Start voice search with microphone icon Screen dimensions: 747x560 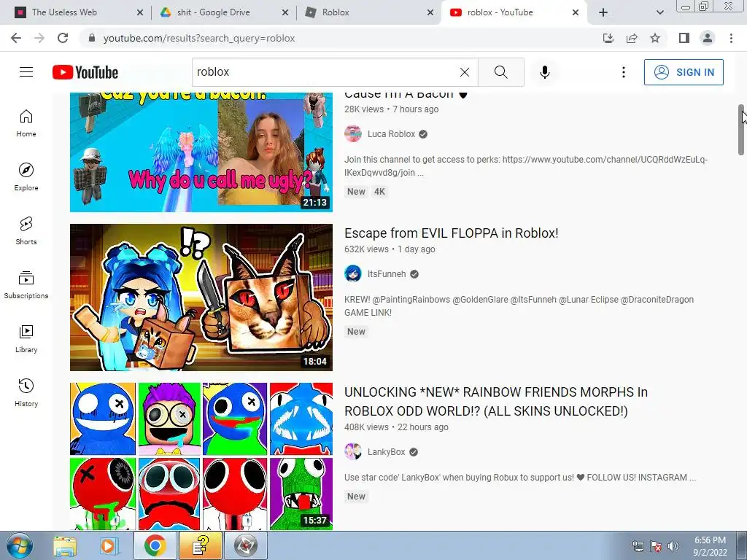tap(544, 72)
